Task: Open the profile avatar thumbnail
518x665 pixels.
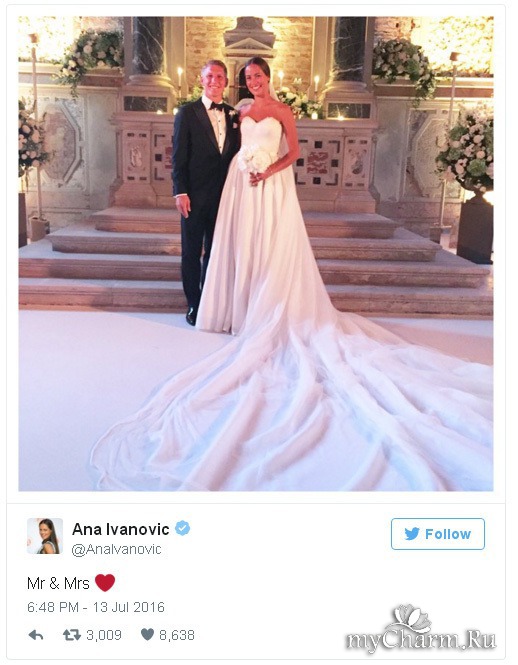Action: click(45, 536)
